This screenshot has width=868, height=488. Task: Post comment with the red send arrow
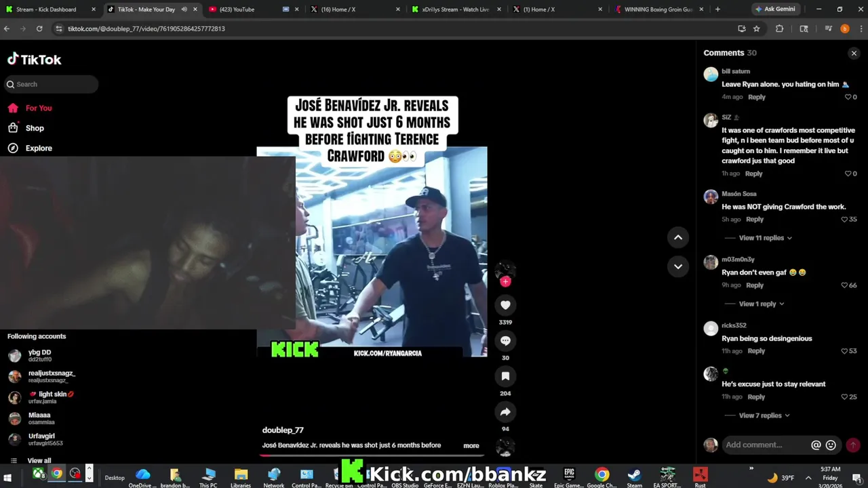[x=853, y=445]
